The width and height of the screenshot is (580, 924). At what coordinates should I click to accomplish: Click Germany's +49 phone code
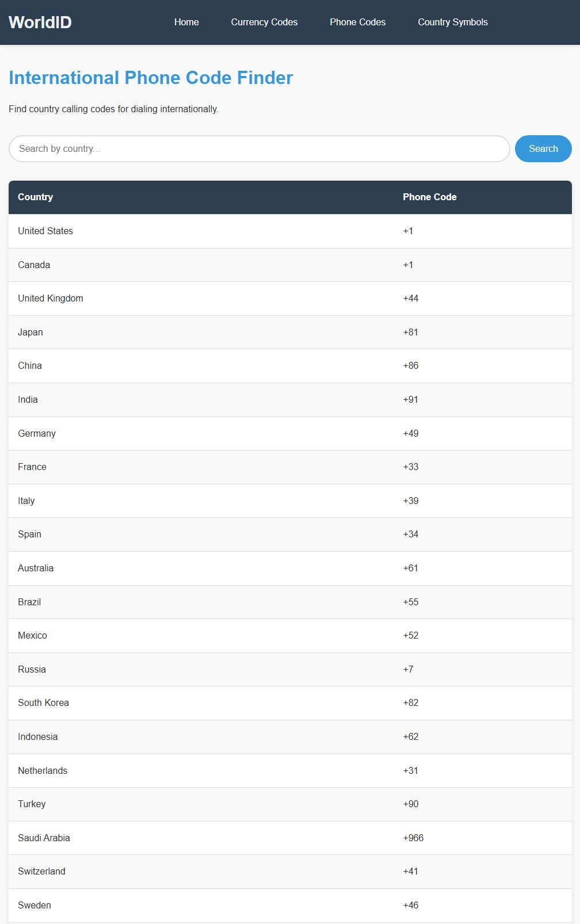point(411,434)
